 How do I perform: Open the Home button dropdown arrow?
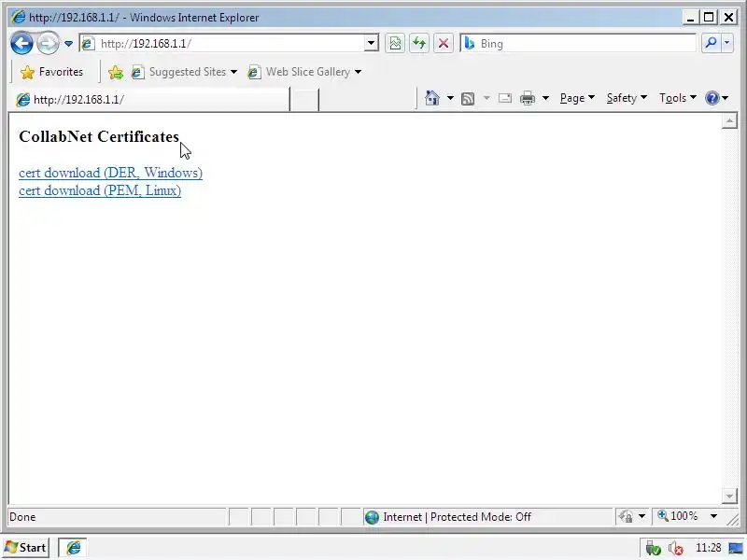(x=450, y=98)
